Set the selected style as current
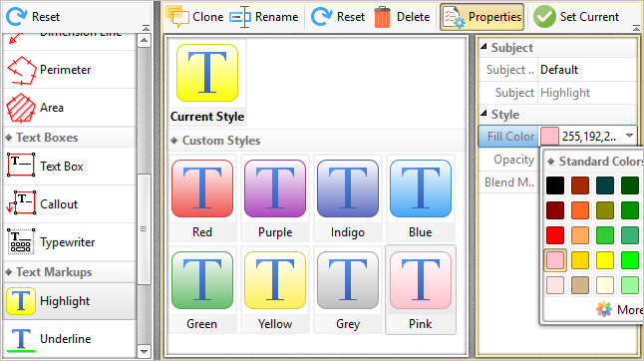This screenshot has width=644, height=361. point(576,17)
